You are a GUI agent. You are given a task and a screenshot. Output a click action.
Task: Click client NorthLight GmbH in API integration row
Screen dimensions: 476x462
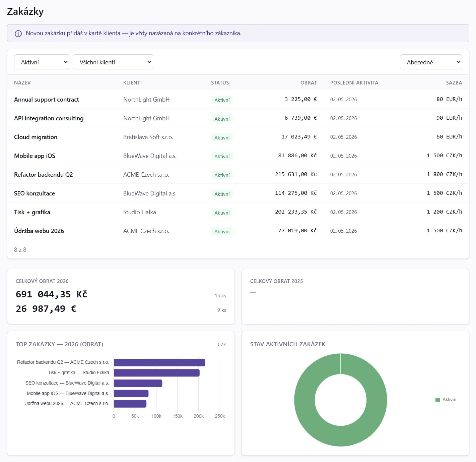(x=146, y=118)
